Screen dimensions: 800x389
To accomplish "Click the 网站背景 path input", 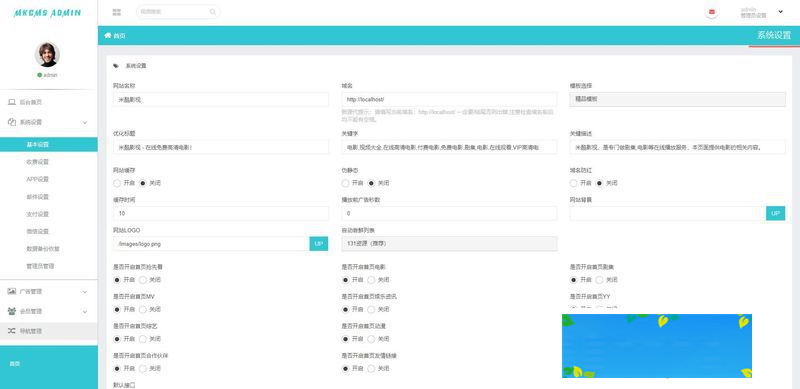I will [x=668, y=213].
